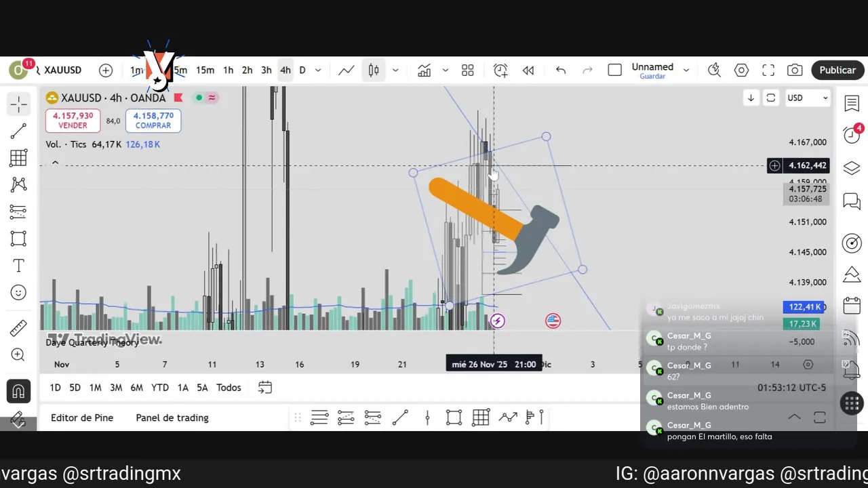The height and width of the screenshot is (488, 868).
Task: Switch to the D daily timeframe
Action: pyautogui.click(x=302, y=70)
